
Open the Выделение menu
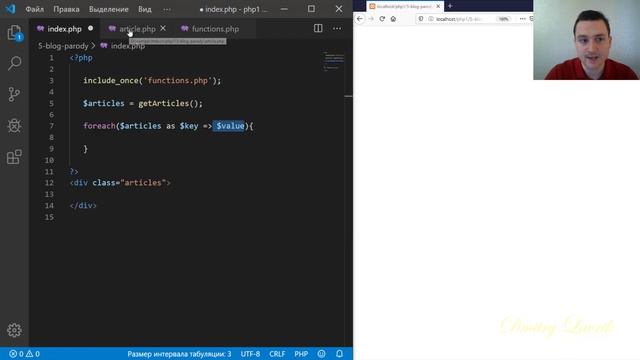[x=109, y=9]
